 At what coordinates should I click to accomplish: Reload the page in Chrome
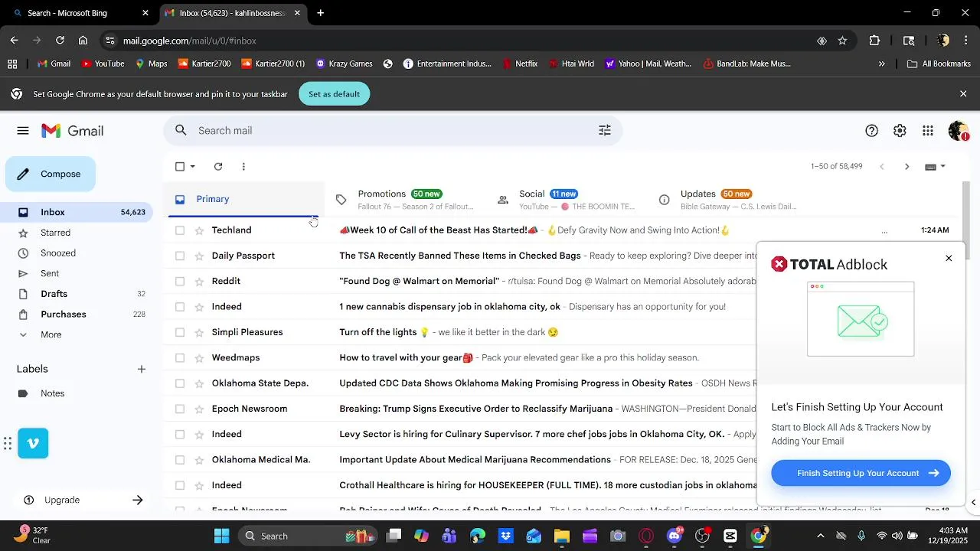tap(60, 41)
